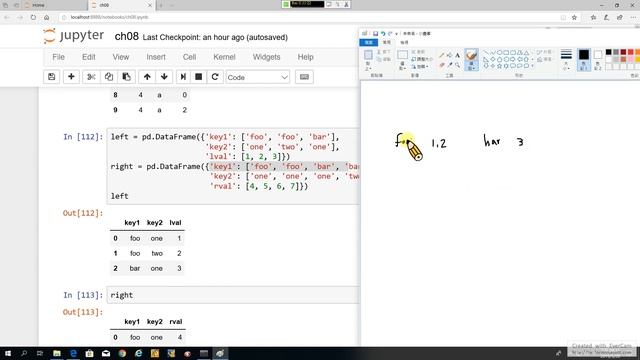The image size is (640, 360).
Task: Open Paint's select tool dropdown
Action: pyautogui.click(x=402, y=60)
